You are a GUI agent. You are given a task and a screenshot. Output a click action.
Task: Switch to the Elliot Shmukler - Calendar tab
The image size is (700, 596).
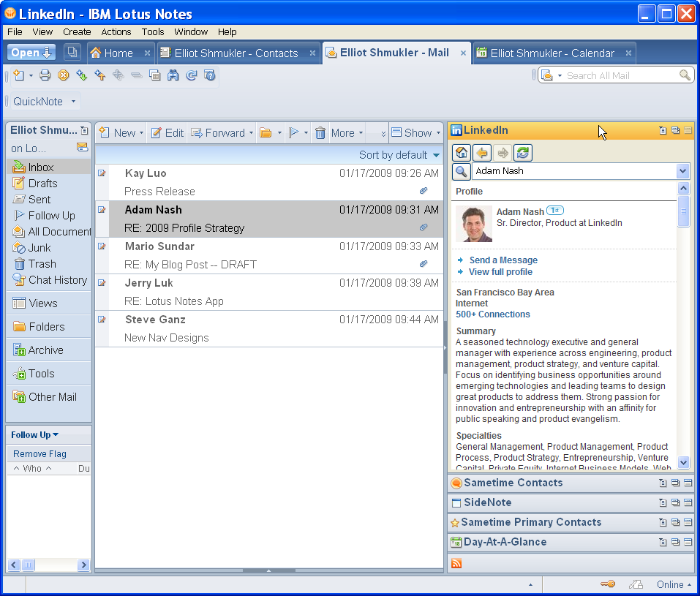coord(552,53)
